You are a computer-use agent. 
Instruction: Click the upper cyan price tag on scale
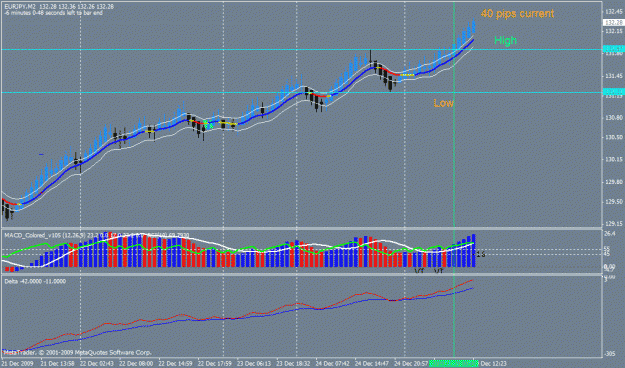pyautogui.click(x=613, y=49)
